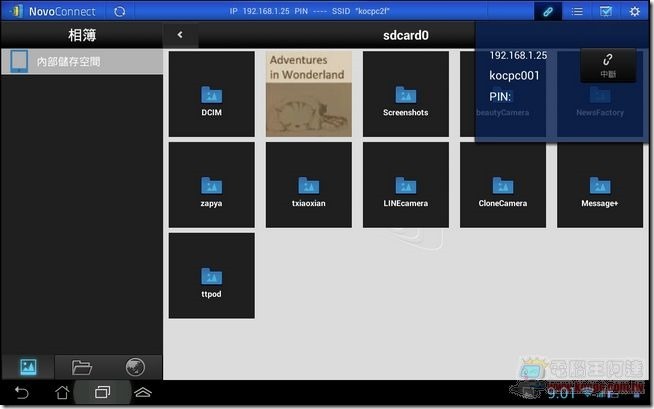Open the ttpod folder
Screen dimensions: 654x409
[x=211, y=276]
